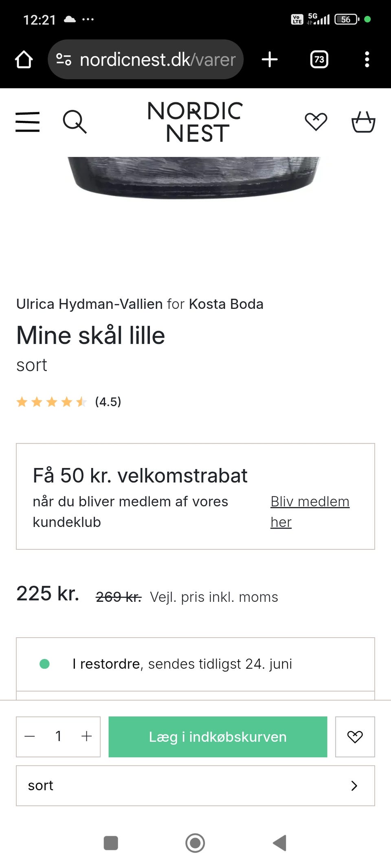This screenshot has height=868, width=391.
Task: Open browser three-dot overflow menu
Action: pyautogui.click(x=367, y=59)
